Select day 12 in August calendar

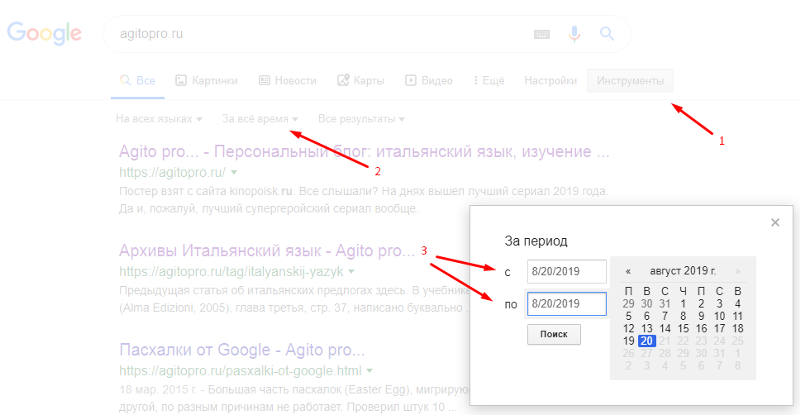click(629, 328)
